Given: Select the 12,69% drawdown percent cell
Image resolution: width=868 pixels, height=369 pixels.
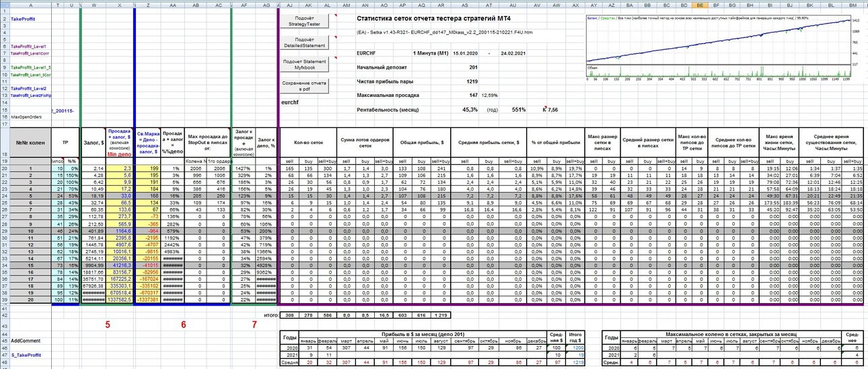Looking at the screenshot, I should tap(488, 95).
